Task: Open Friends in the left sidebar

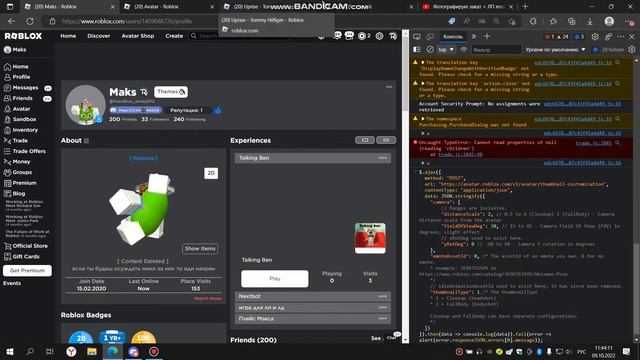Action: pos(18,98)
